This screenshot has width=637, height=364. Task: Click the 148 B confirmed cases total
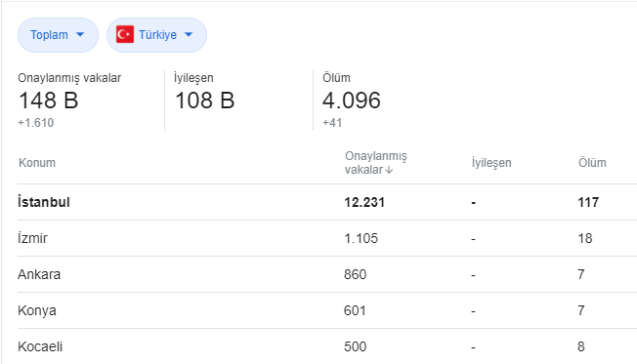[x=48, y=101]
